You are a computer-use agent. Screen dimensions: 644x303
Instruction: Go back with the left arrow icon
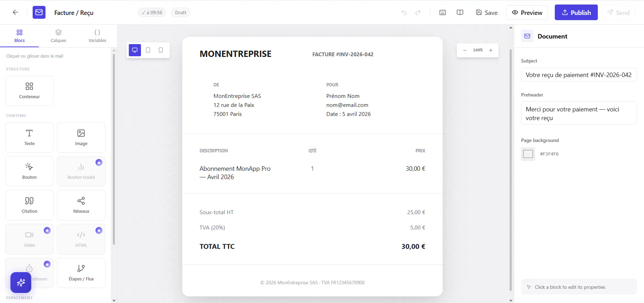[x=15, y=12]
